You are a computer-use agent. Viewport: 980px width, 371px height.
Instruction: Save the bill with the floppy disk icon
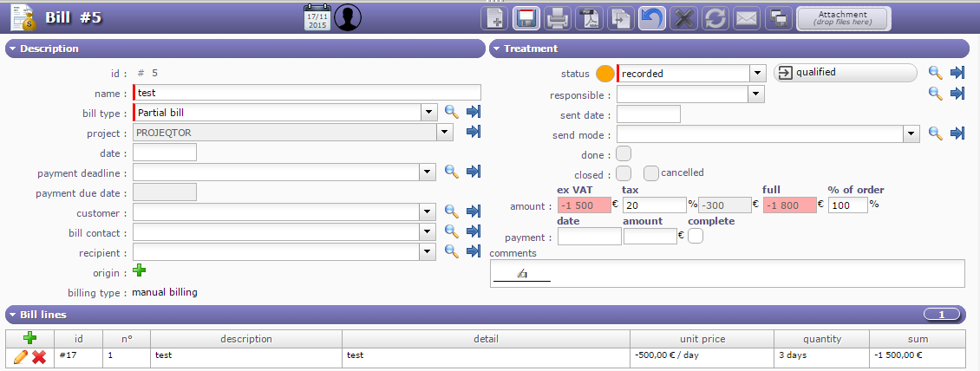526,17
